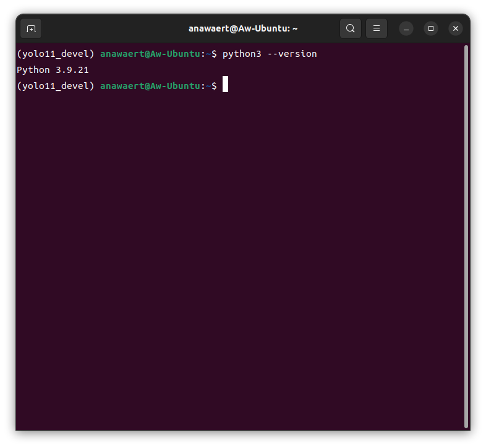
Task: Open the hamburger main menu
Action: pos(377,28)
